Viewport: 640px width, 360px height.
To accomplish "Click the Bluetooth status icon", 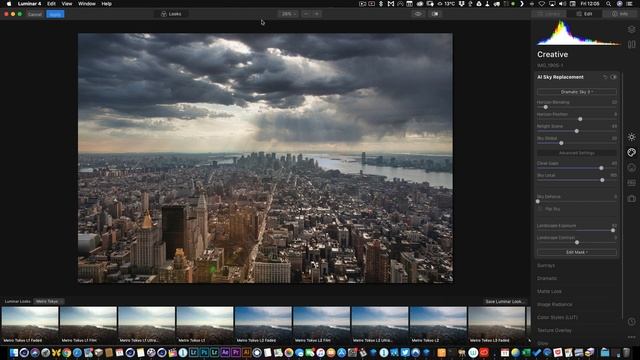I will [381, 4].
